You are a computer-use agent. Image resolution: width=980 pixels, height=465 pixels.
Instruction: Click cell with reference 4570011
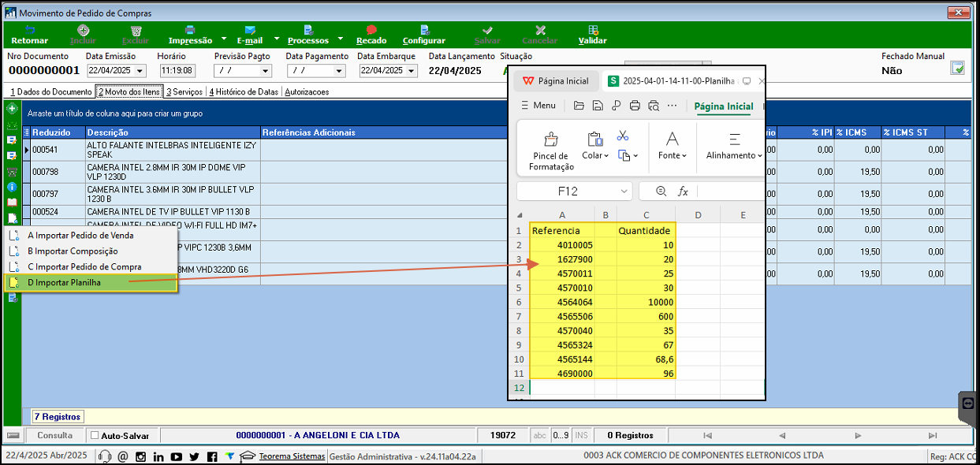(562, 273)
